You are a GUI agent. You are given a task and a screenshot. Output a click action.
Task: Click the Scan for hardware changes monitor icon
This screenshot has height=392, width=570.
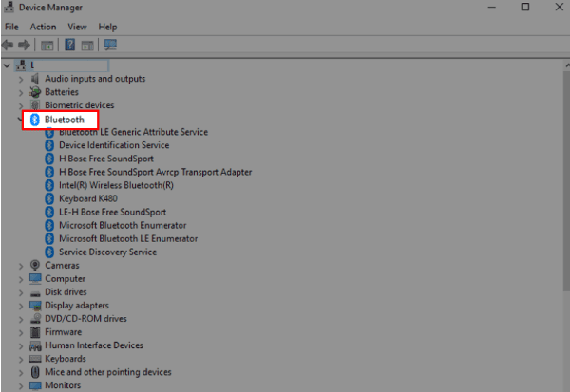click(110, 45)
